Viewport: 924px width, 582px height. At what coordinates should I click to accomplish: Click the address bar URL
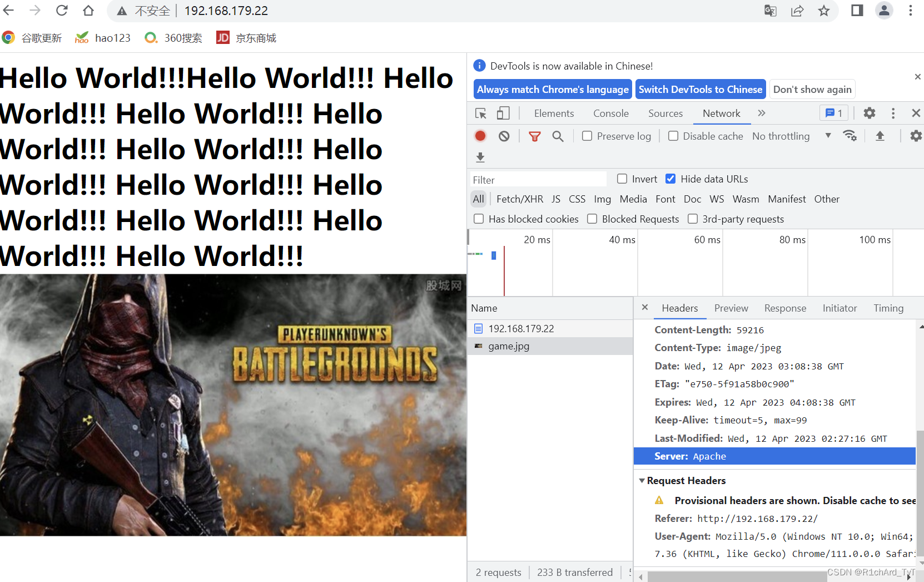226,11
